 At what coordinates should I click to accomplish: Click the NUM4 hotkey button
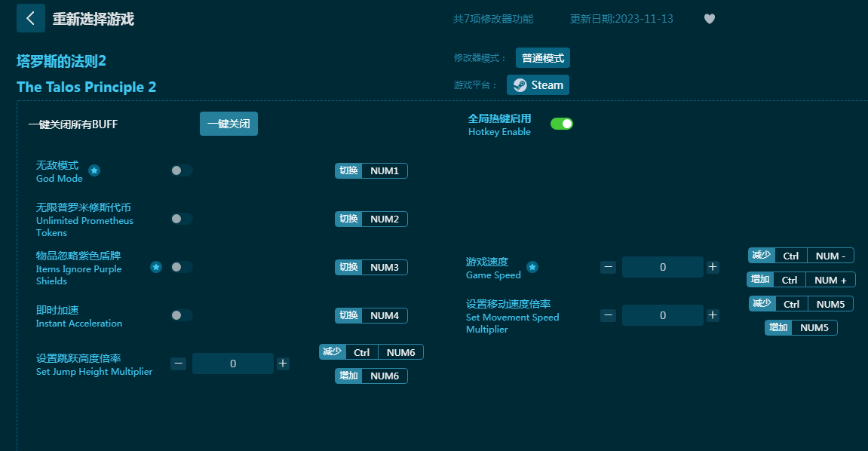tap(371, 315)
